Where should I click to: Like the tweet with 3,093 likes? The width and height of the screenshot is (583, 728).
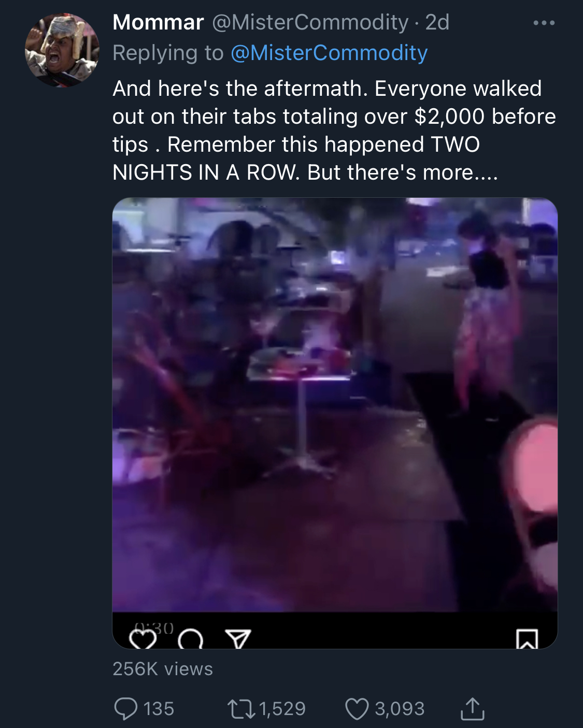[357, 709]
